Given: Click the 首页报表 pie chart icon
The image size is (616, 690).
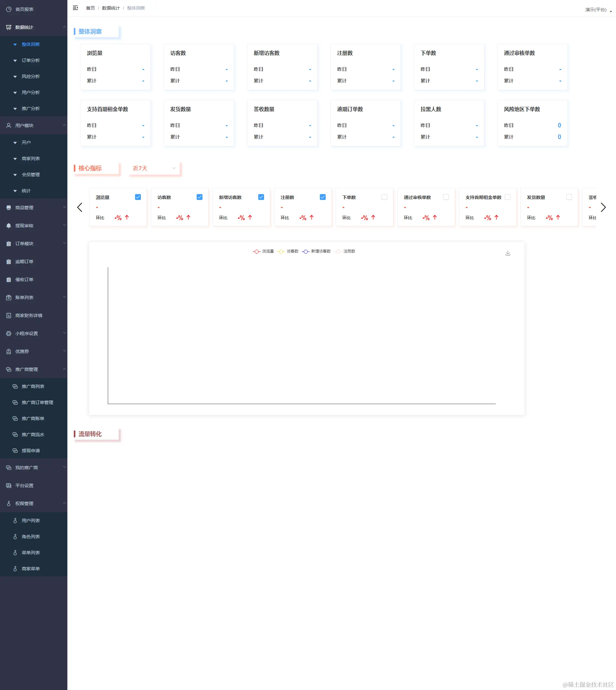Looking at the screenshot, I should click(x=9, y=10).
